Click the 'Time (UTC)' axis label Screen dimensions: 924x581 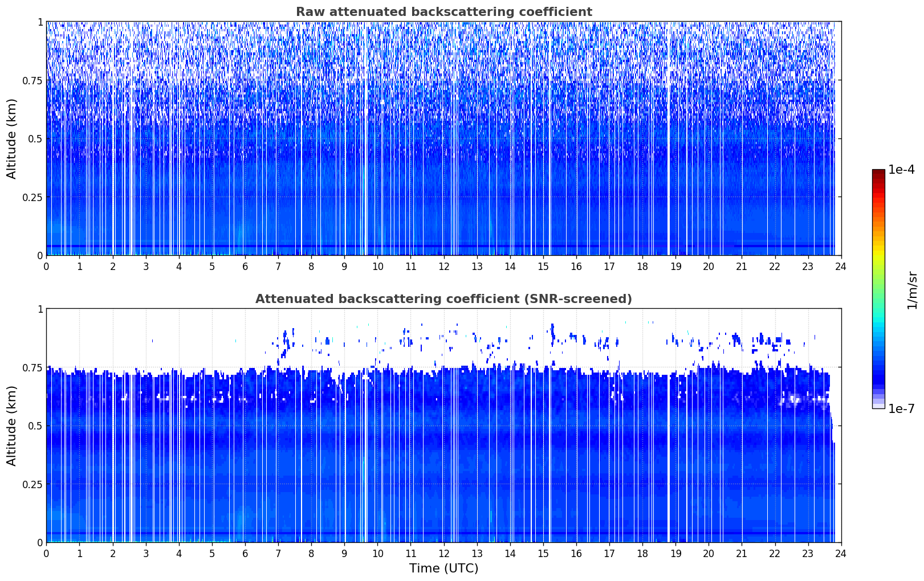point(443,568)
